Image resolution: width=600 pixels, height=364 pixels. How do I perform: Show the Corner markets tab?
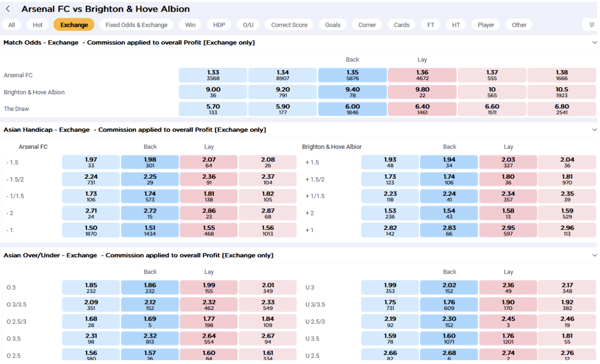tap(367, 25)
